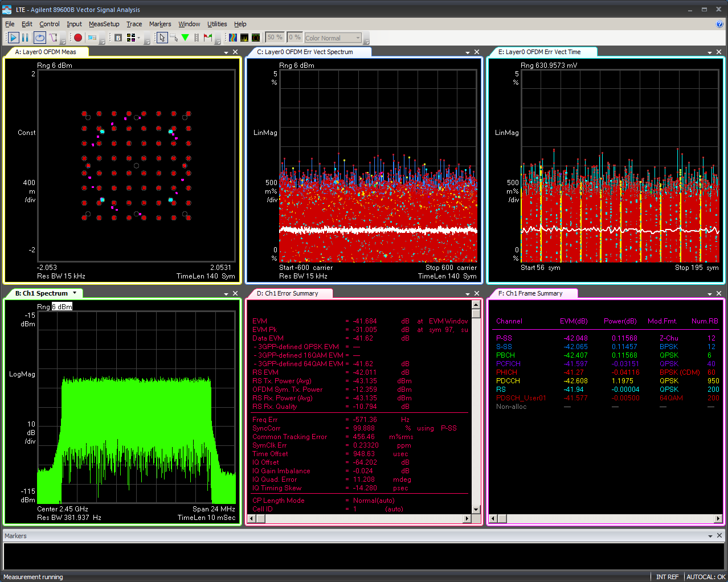Click Frame Summary horizontal scrollbar left arrow
Viewport: 728px width, 582px height.
tap(493, 518)
